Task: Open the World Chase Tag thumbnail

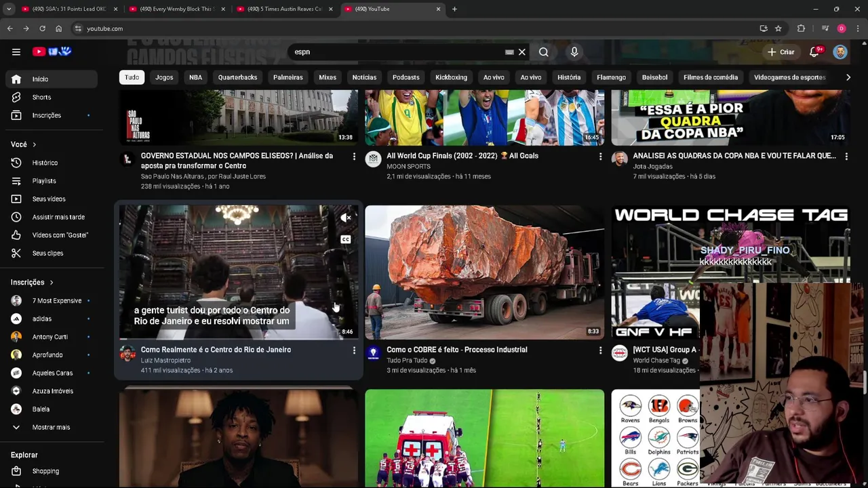Action: click(x=730, y=272)
